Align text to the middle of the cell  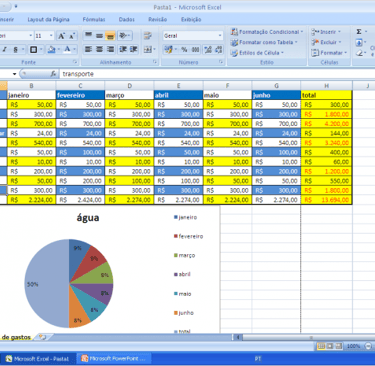click(x=99, y=35)
